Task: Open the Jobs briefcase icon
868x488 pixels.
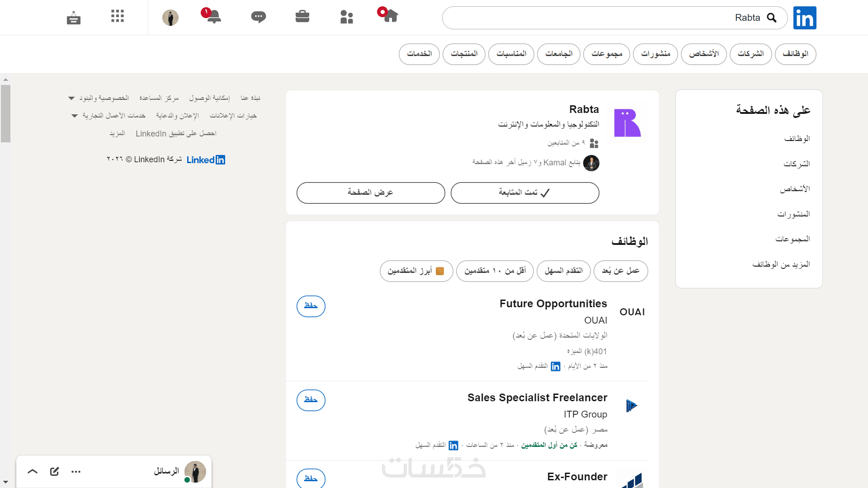Action: tap(302, 17)
